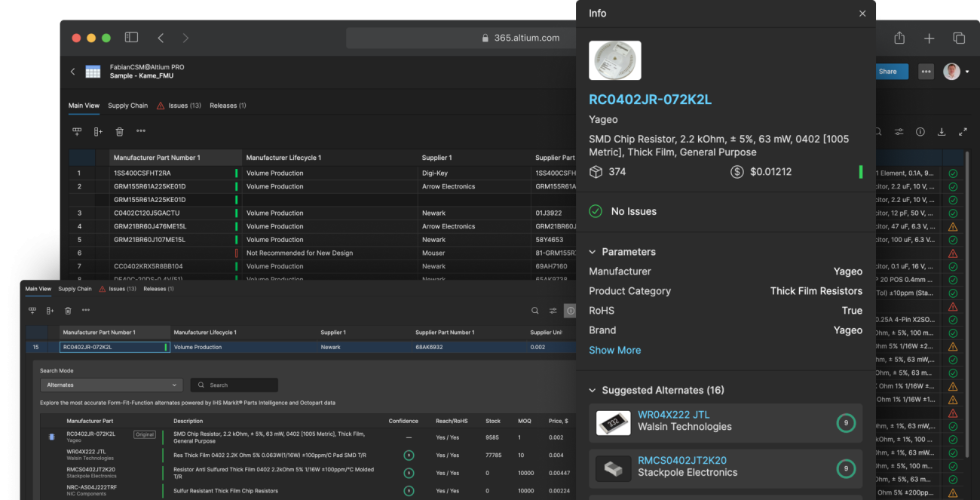Open the Safari share sheet icon
This screenshot has width=980, height=500.
(899, 38)
